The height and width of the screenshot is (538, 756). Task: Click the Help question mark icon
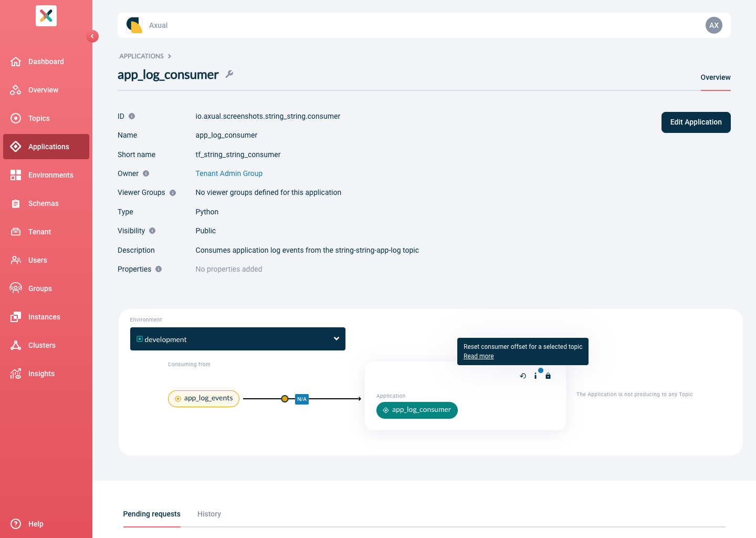(x=16, y=524)
